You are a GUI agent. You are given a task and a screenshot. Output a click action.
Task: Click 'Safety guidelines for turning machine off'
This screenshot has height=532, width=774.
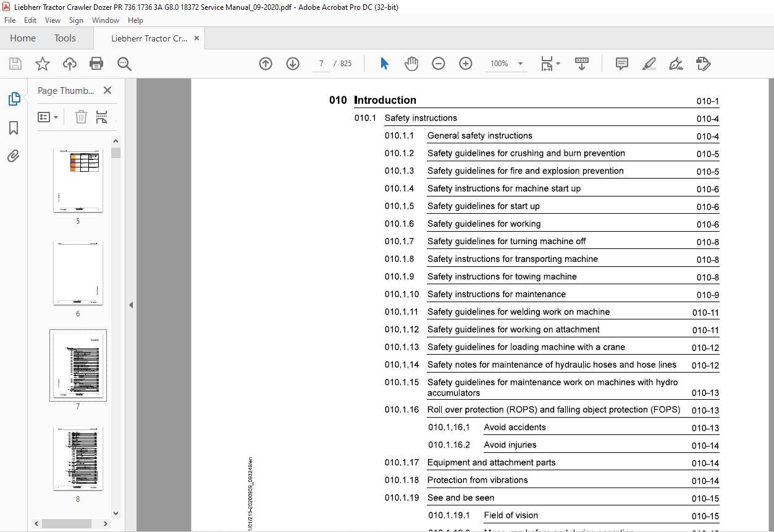[x=507, y=242]
